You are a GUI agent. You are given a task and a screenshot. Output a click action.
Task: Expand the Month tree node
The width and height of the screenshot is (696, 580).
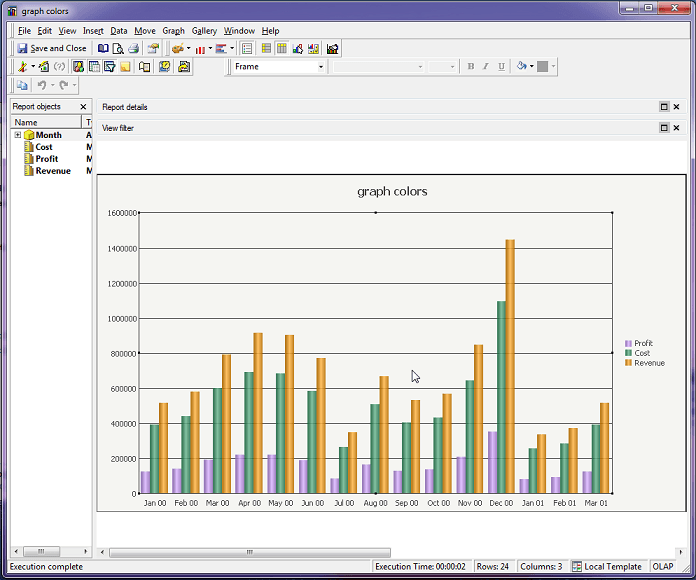pos(18,135)
